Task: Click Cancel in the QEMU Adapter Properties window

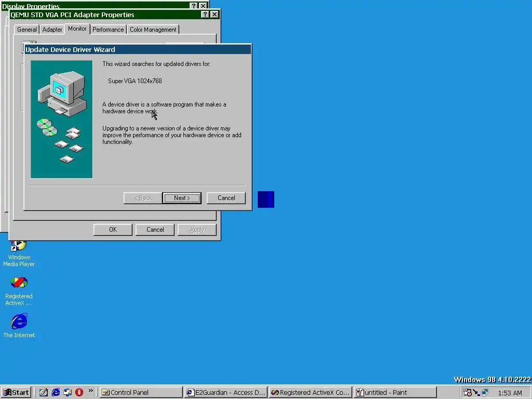Action: 155,230
